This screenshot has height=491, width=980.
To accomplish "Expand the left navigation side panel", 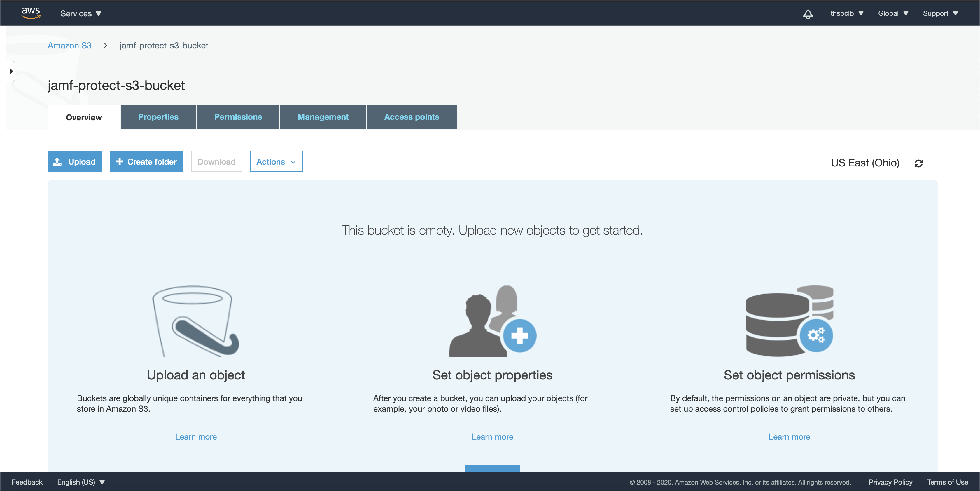I will pos(11,71).
